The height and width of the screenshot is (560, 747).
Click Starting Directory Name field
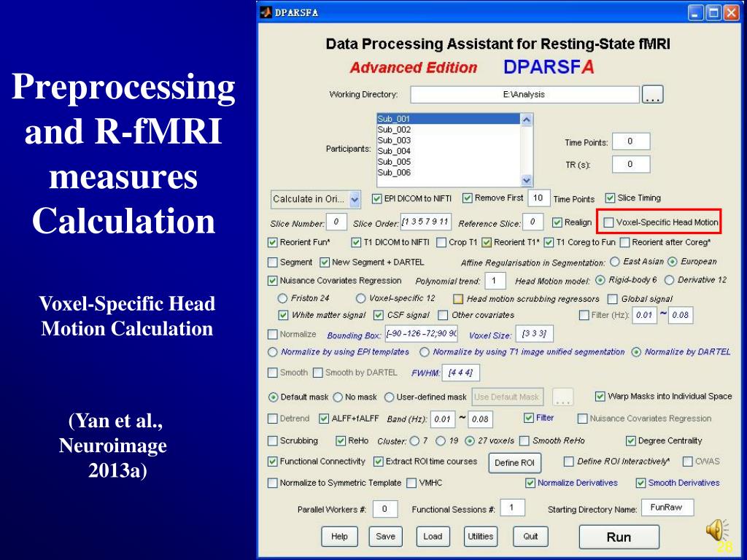point(667,507)
